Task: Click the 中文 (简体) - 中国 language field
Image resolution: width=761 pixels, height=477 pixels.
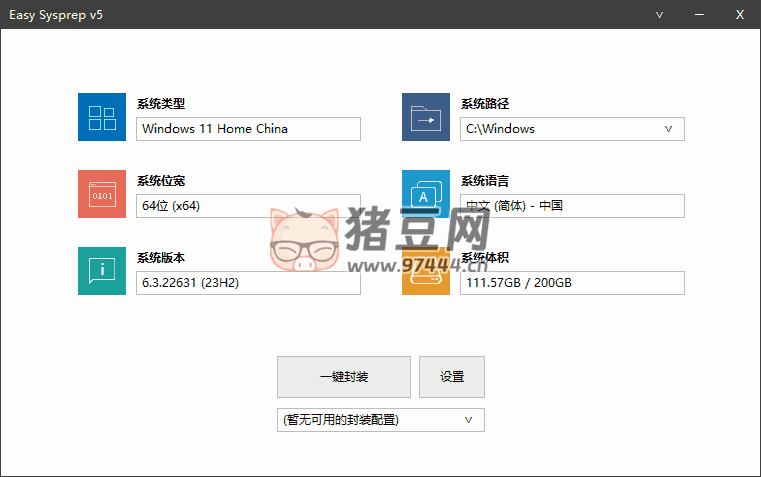Action: pyautogui.click(x=572, y=206)
